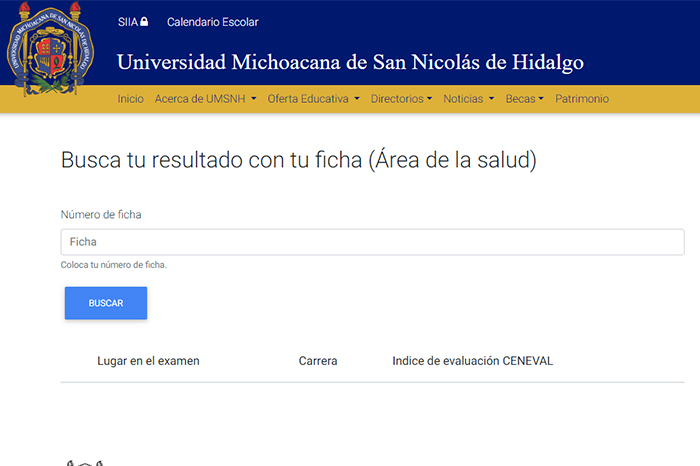Click the Carrera column header
The image size is (700, 466).
coord(318,361)
